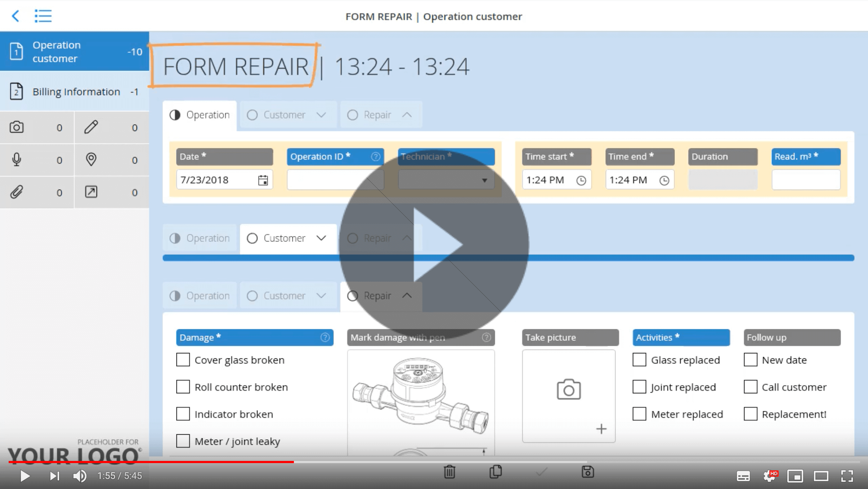
Task: Click the export arrow icon in sidebar
Action: 92,192
